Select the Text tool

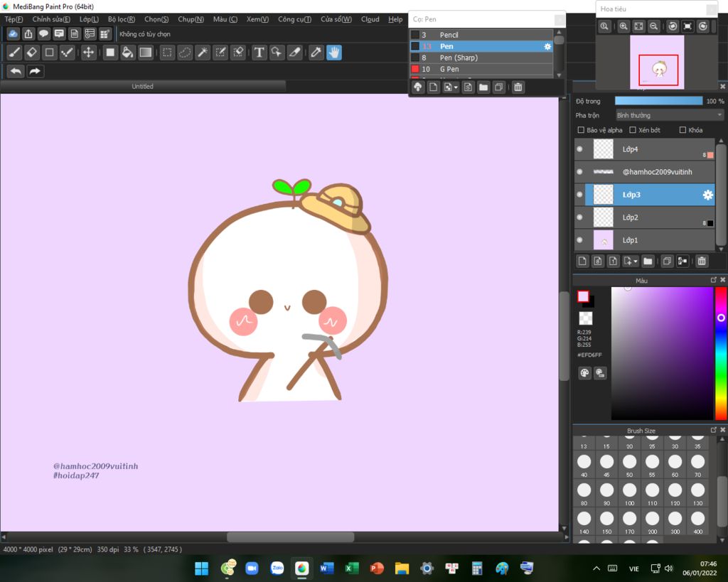tap(259, 53)
